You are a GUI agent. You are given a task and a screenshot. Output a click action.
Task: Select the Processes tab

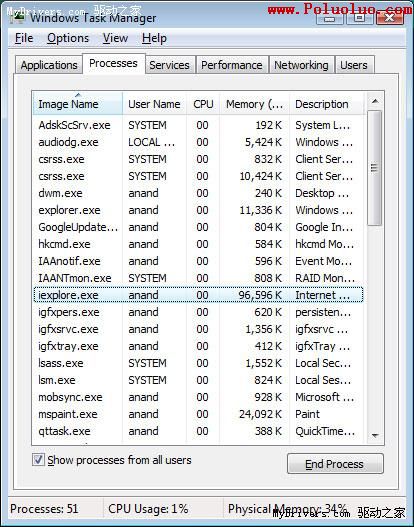click(x=114, y=63)
